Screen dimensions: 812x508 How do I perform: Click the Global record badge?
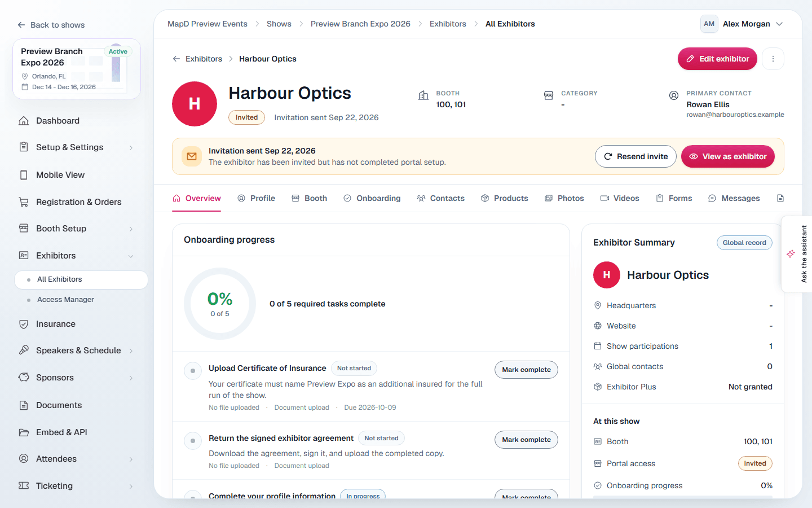point(744,243)
